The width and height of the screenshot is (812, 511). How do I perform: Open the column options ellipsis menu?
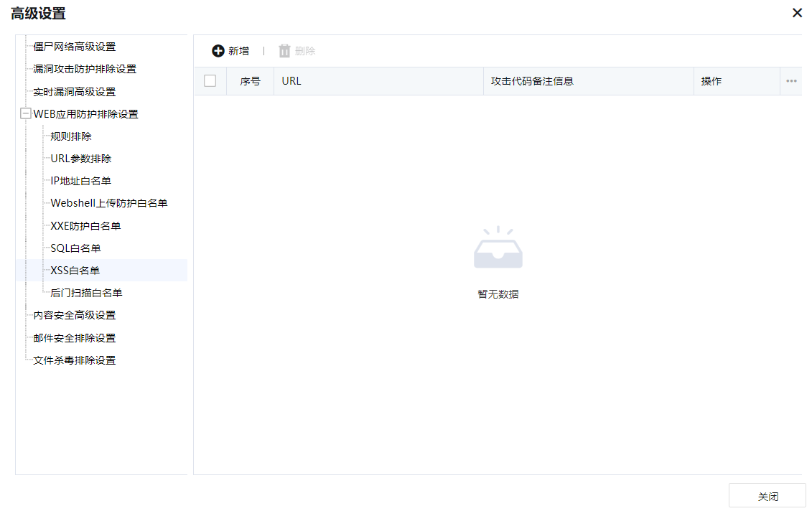pyautogui.click(x=791, y=81)
